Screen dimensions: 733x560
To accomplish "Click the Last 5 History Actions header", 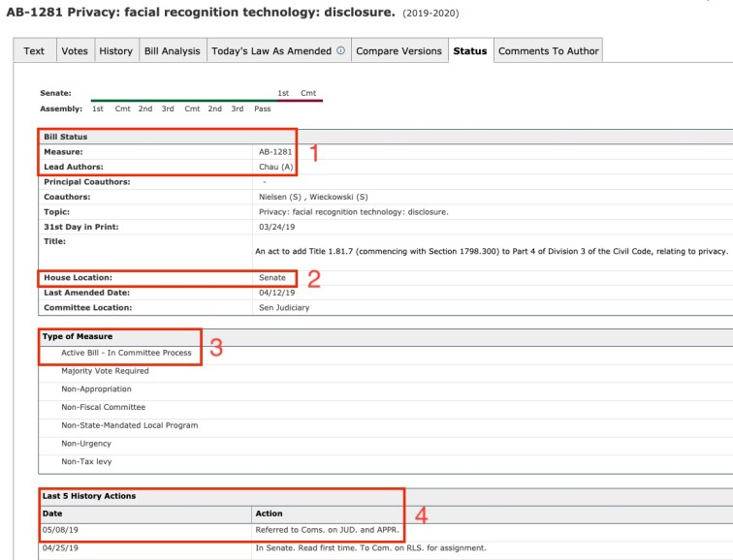I will click(89, 496).
